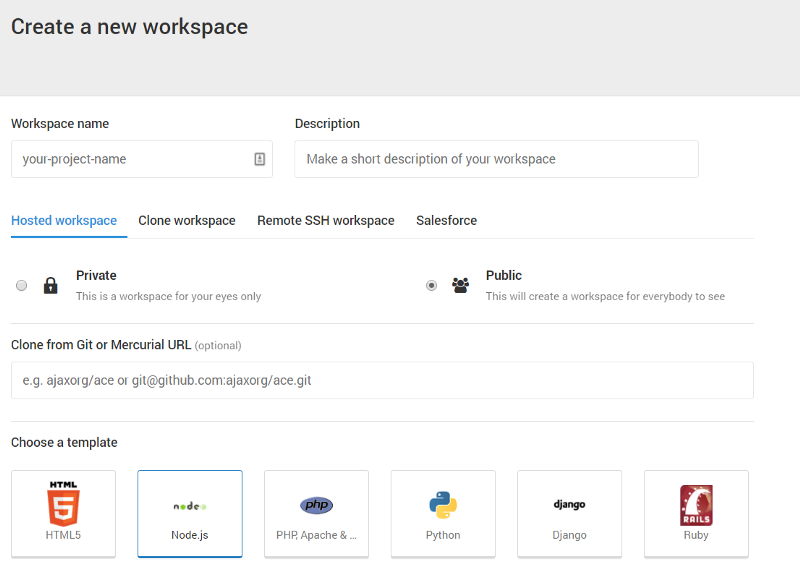Focus the Workspace name field
Image resolution: width=800 pixels, height=574 pixels.
(142, 159)
